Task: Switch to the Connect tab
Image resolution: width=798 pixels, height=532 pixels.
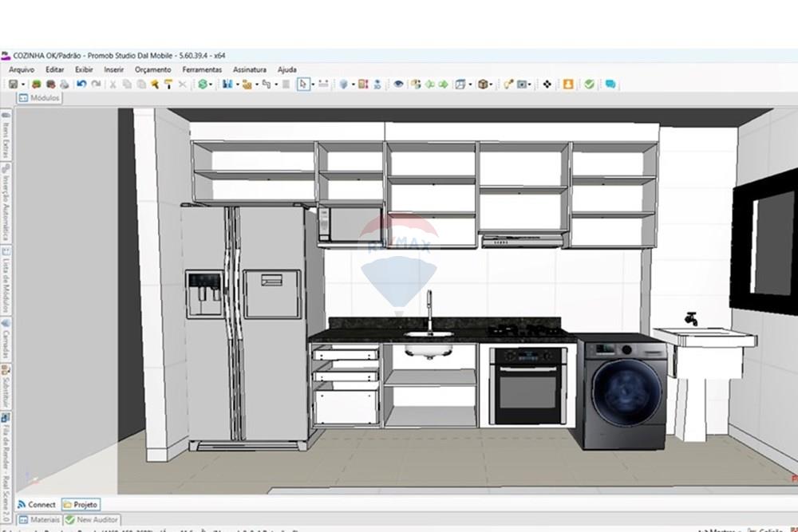Action: pyautogui.click(x=37, y=504)
